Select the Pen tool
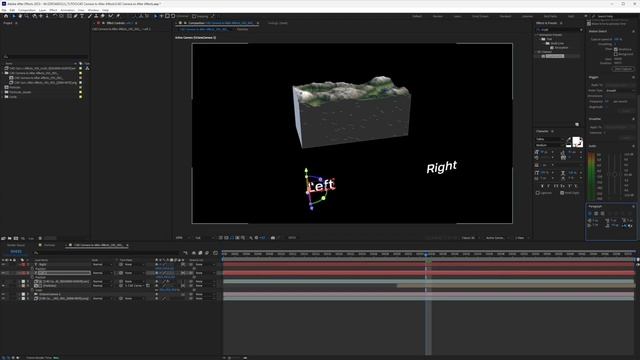The height and width of the screenshot is (360, 640). tap(75, 16)
